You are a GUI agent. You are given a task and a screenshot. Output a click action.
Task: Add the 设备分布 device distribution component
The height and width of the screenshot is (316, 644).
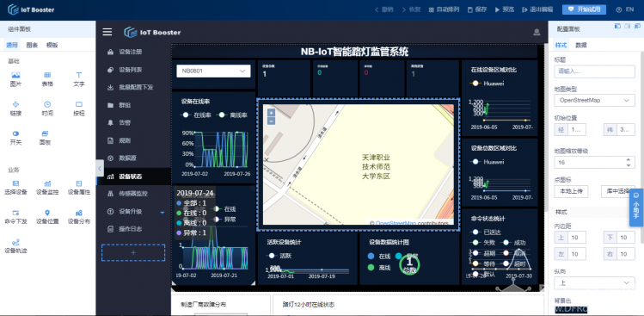(79, 217)
